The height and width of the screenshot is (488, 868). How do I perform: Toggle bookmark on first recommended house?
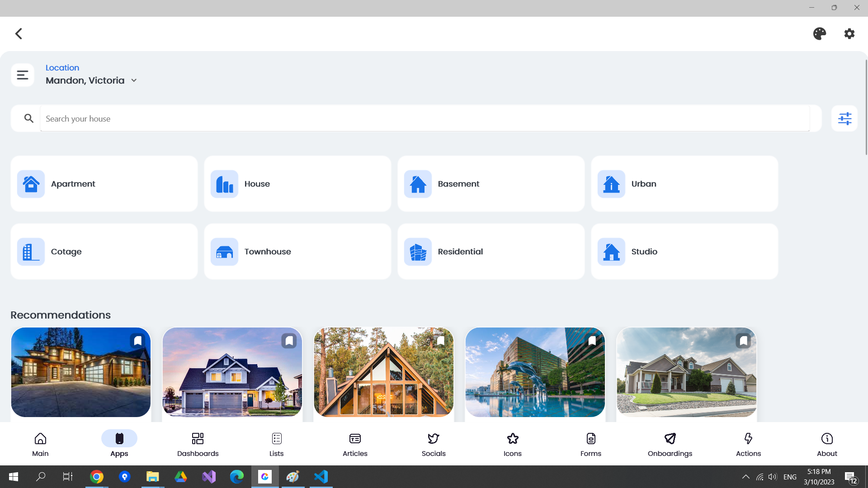tap(137, 340)
